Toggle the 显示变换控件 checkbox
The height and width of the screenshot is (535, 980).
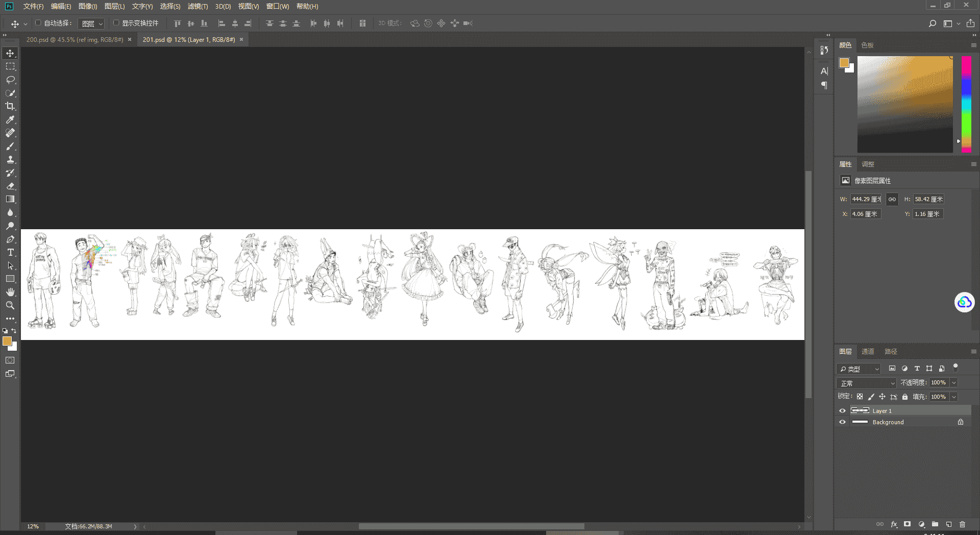tap(116, 23)
